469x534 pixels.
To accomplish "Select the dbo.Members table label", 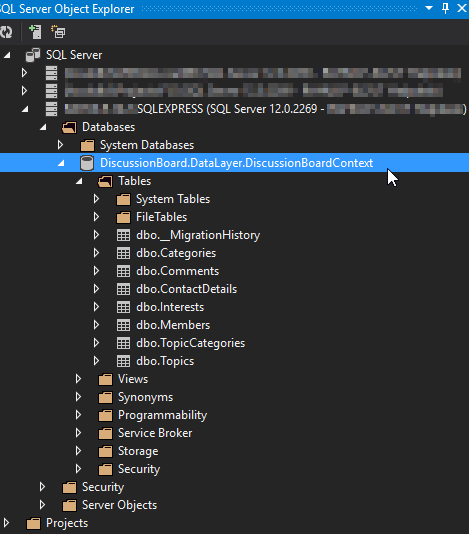I will (x=173, y=325).
